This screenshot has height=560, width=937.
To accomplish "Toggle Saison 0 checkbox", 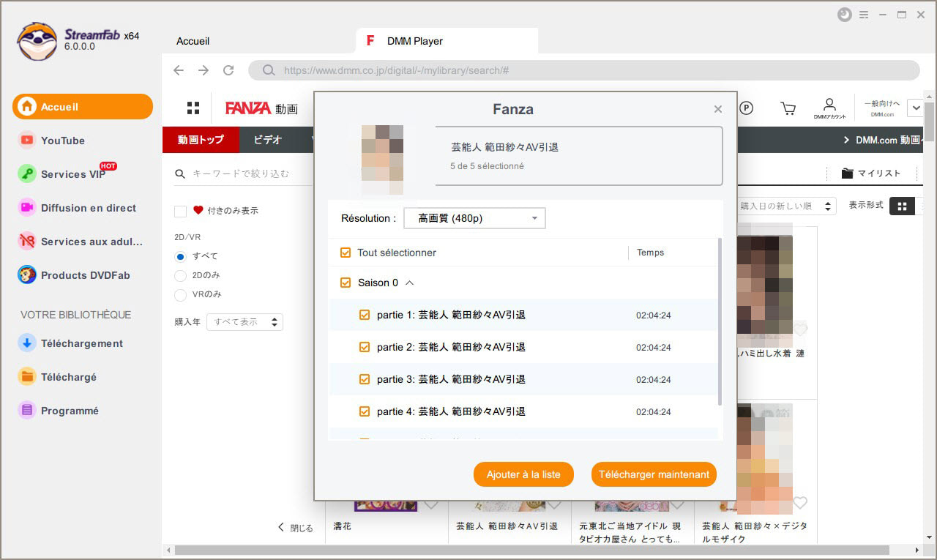I will 346,283.
